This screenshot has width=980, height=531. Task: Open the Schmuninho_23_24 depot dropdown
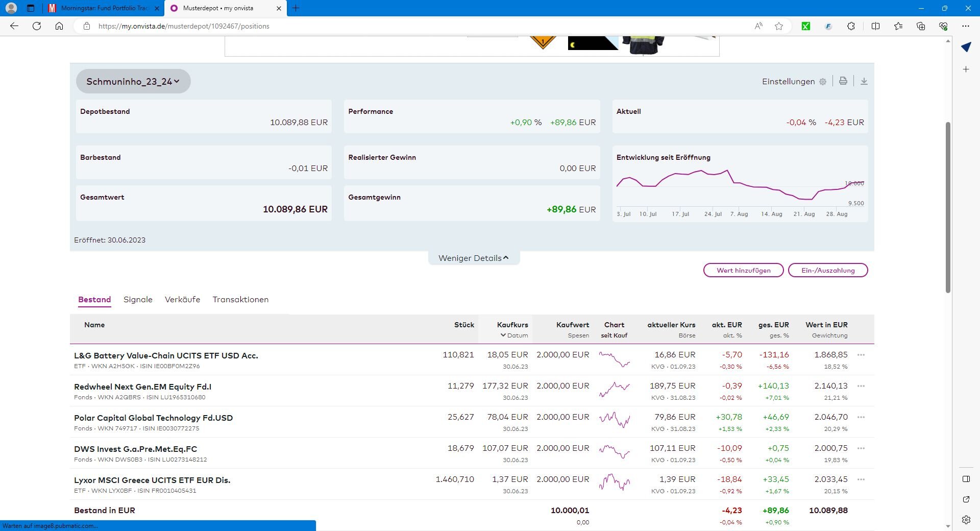(x=133, y=81)
